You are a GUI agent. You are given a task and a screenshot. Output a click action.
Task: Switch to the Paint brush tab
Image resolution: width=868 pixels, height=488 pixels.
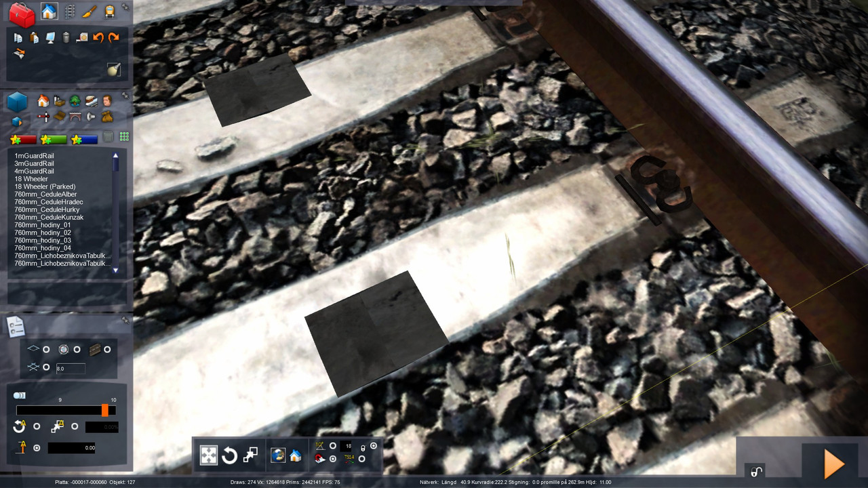click(89, 12)
